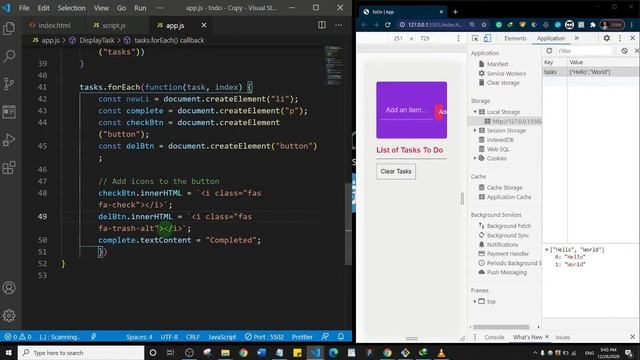Screen dimensions: 640x360
Task: Open the browser extensions puzzle icon
Action: click(x=593, y=25)
